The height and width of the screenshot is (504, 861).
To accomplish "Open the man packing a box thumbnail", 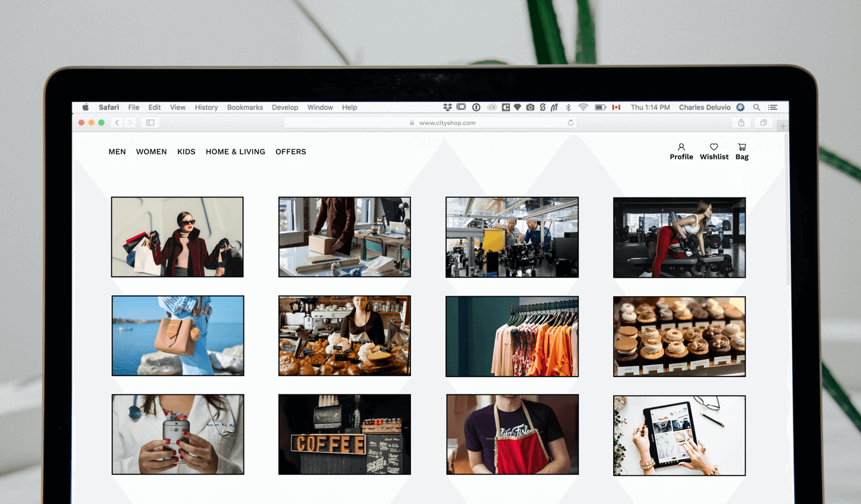I will pos(344,237).
